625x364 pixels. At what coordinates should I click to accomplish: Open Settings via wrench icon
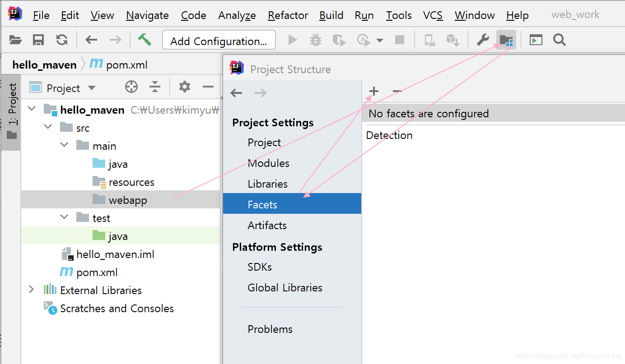tap(483, 40)
